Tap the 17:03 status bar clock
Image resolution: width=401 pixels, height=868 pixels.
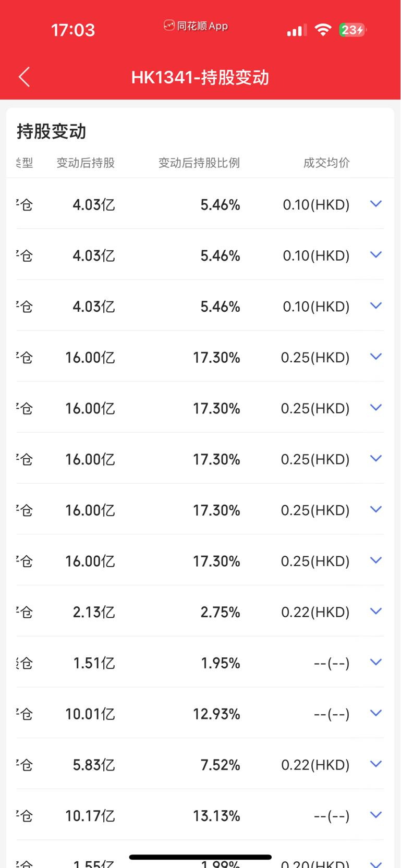click(x=73, y=30)
